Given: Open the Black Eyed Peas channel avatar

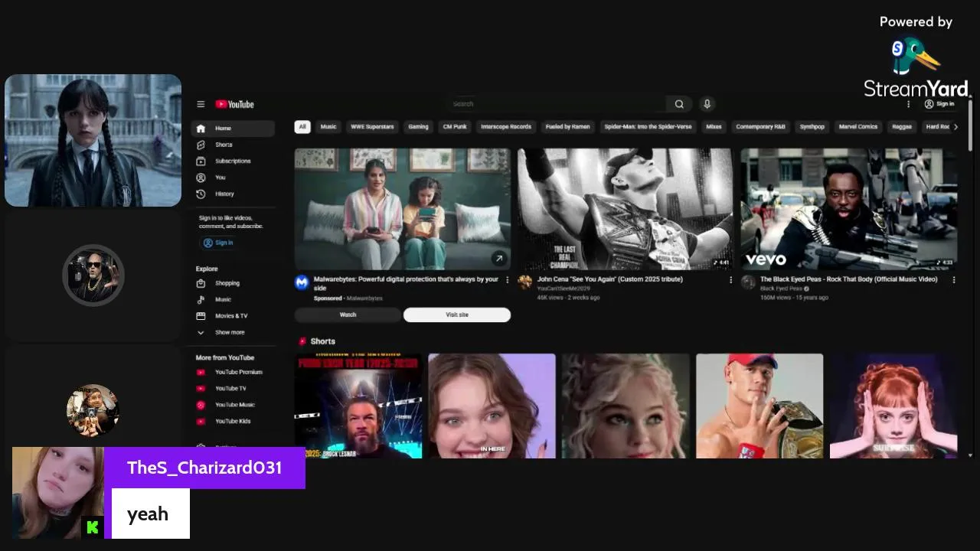Looking at the screenshot, I should coord(748,282).
